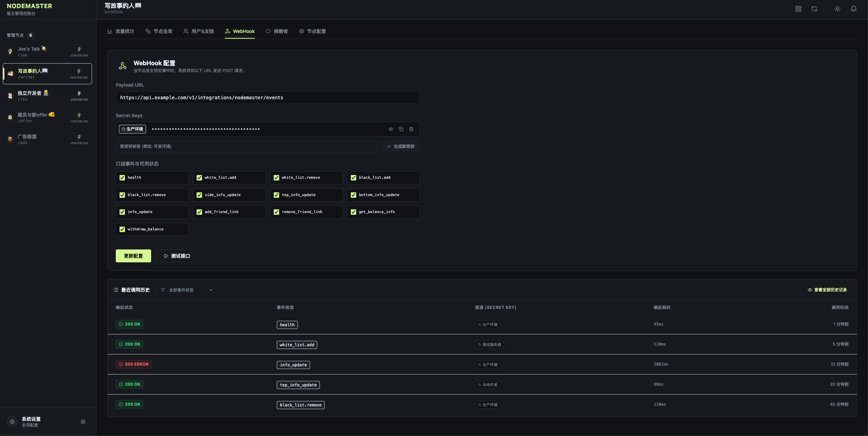The width and height of the screenshot is (868, 436).
Task: Click the system settings gear icon
Action: coord(83,422)
